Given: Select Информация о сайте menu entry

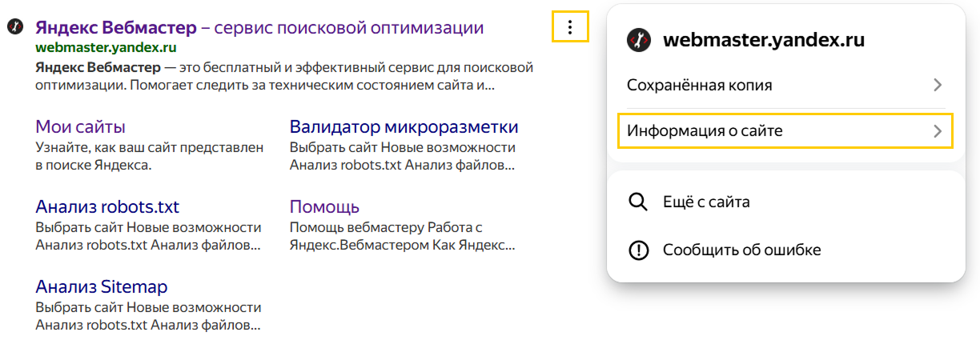Looking at the screenshot, I should 705,131.
